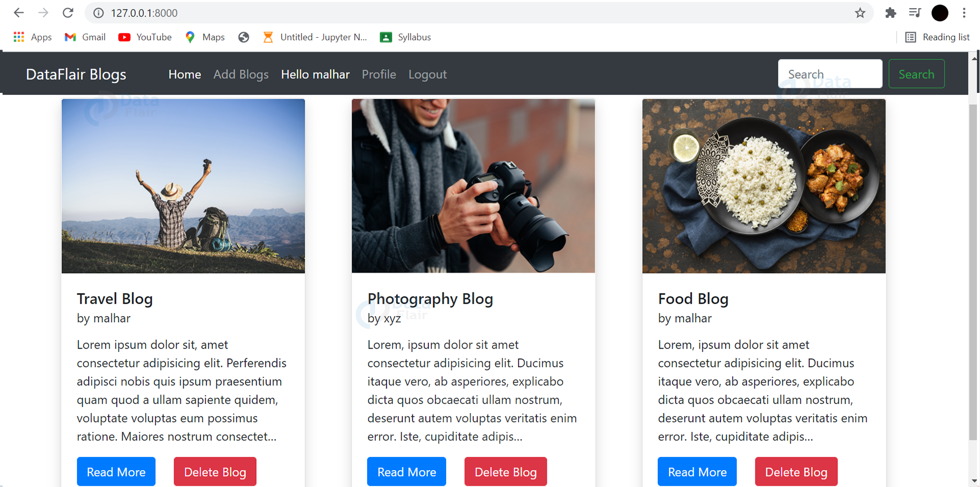This screenshot has height=487, width=980.
Task: Open the Syllabus bookmark
Action: pos(405,37)
